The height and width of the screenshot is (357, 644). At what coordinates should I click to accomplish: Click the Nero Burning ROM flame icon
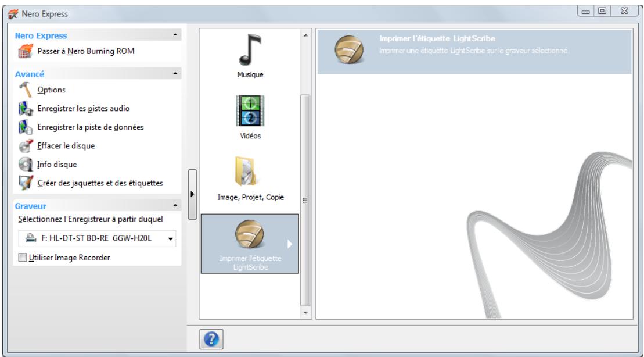pos(25,51)
